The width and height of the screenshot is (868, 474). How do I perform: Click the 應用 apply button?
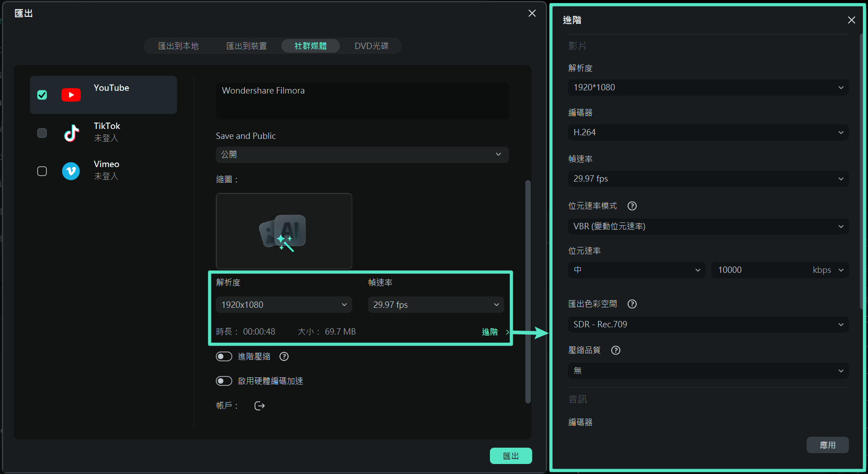828,445
